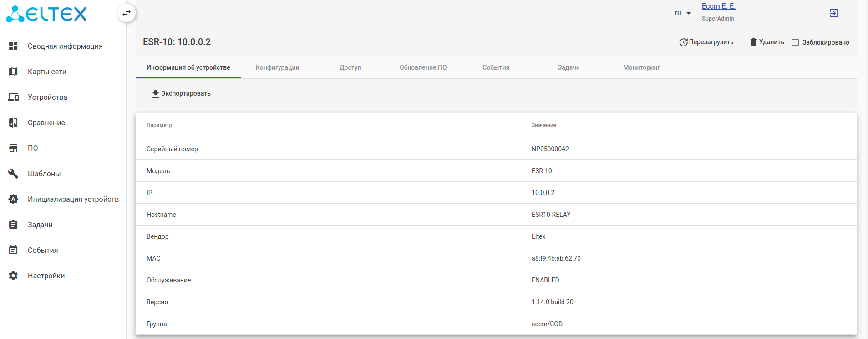Click the Настройки gear icon

13,276
